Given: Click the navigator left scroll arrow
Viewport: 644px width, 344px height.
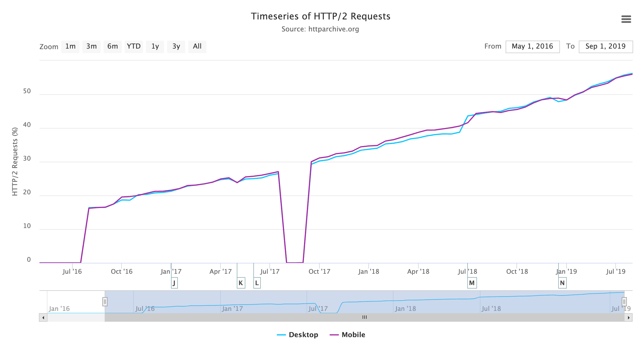Looking at the screenshot, I should [x=43, y=317].
